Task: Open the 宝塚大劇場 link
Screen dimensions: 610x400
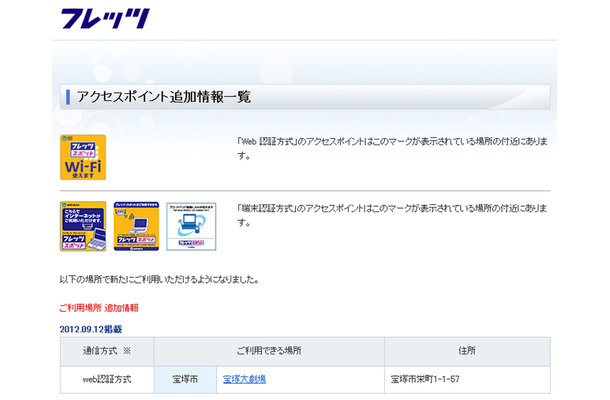Action: (x=244, y=379)
